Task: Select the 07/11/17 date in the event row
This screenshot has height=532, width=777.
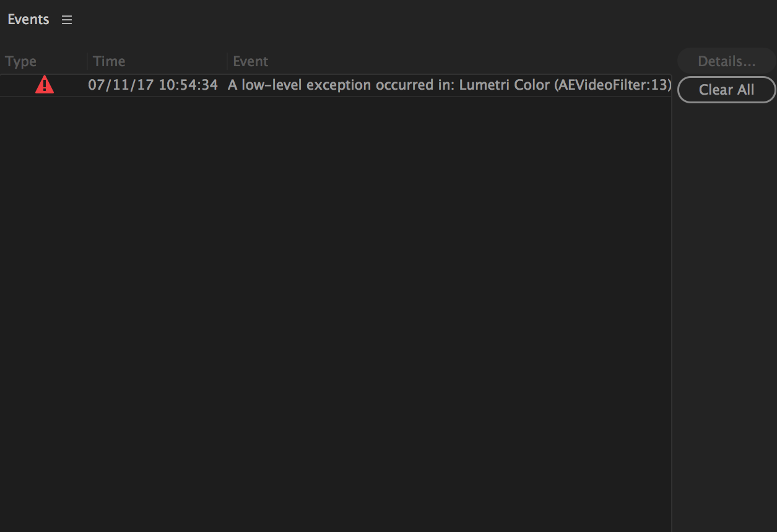Action: (121, 85)
